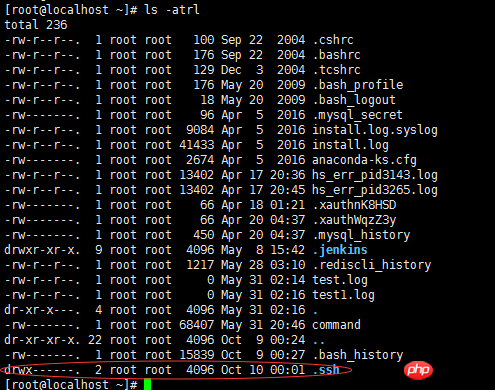This screenshot has height=390, width=495.
Task: Click the hs_err_pid3265.log file name
Action: point(375,190)
